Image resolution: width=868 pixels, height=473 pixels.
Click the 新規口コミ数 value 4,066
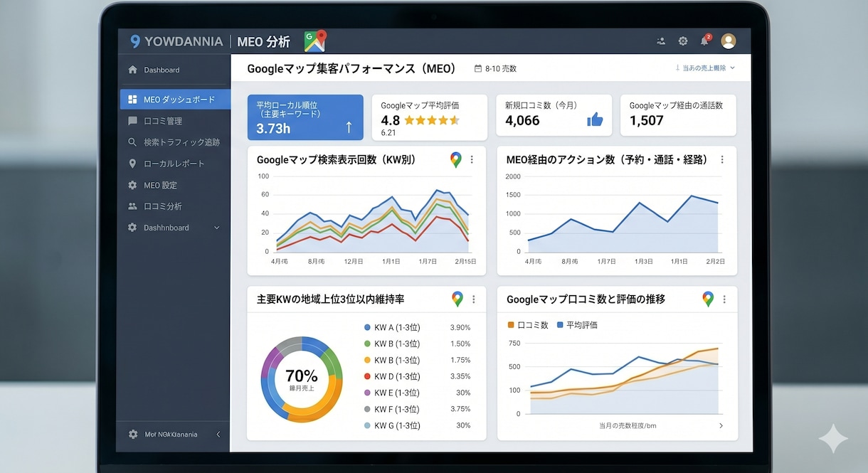pos(522,120)
